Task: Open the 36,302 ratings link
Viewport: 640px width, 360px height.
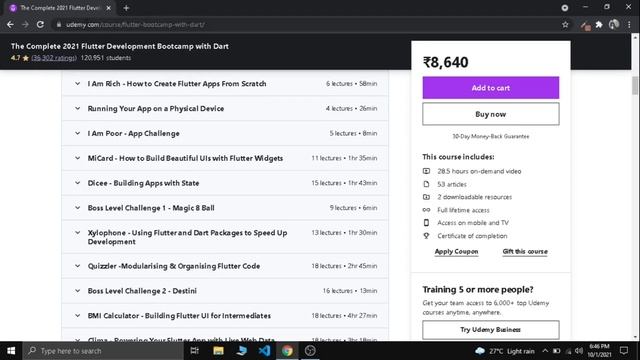Action: 54,58
